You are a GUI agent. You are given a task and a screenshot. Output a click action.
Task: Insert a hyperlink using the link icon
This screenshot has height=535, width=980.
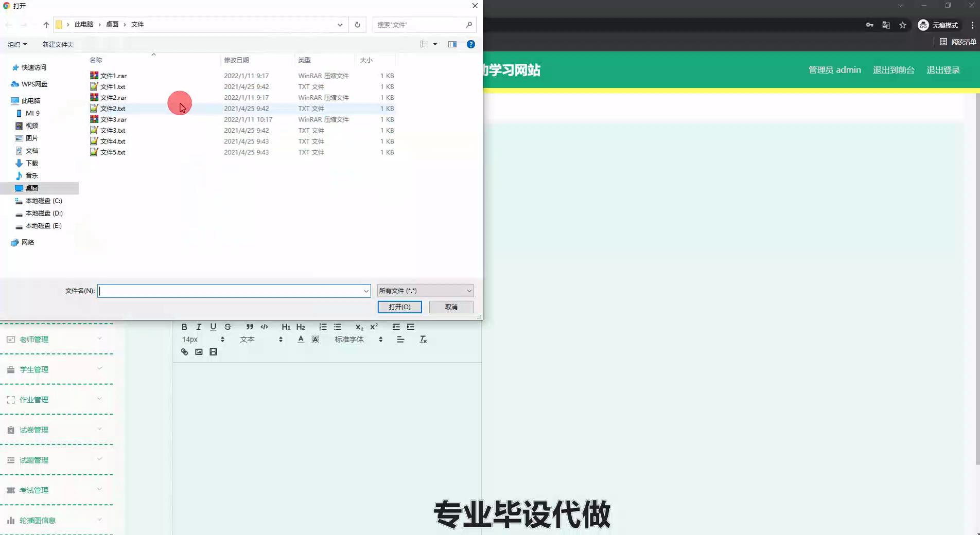(x=184, y=352)
